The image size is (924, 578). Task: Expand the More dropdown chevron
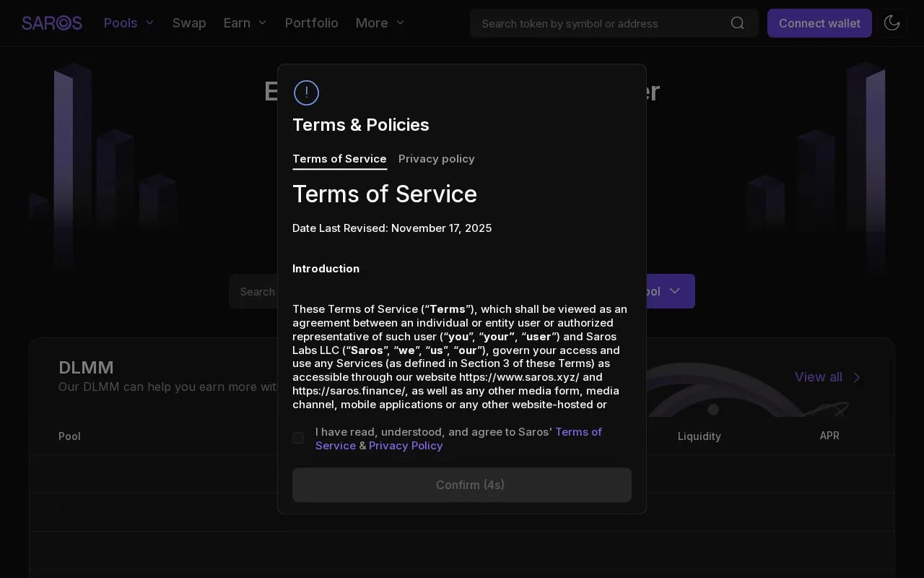[400, 23]
